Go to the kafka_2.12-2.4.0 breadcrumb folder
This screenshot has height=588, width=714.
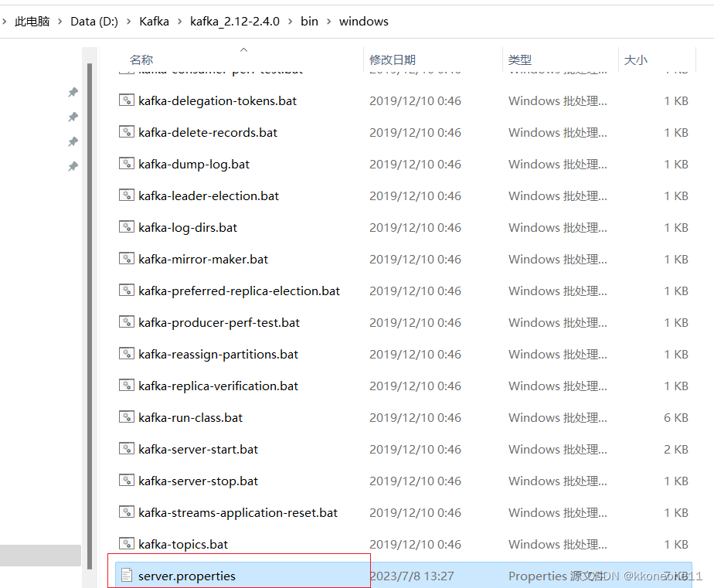235,22
